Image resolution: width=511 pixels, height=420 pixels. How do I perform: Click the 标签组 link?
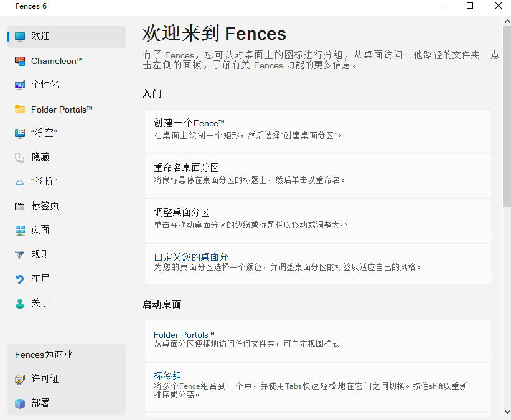click(167, 376)
